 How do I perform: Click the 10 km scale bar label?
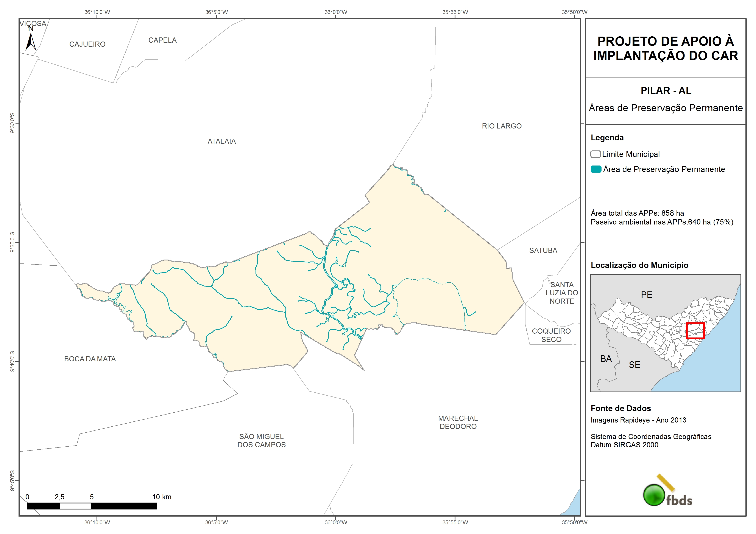tap(162, 497)
